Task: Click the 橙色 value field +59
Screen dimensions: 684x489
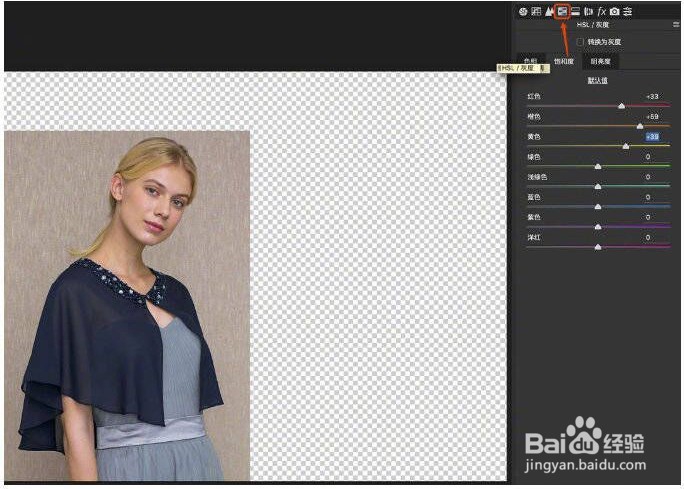Action: pos(652,116)
